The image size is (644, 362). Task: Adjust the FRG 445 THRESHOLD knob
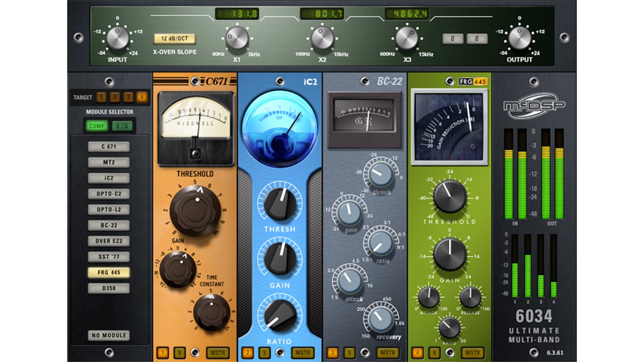[450, 197]
